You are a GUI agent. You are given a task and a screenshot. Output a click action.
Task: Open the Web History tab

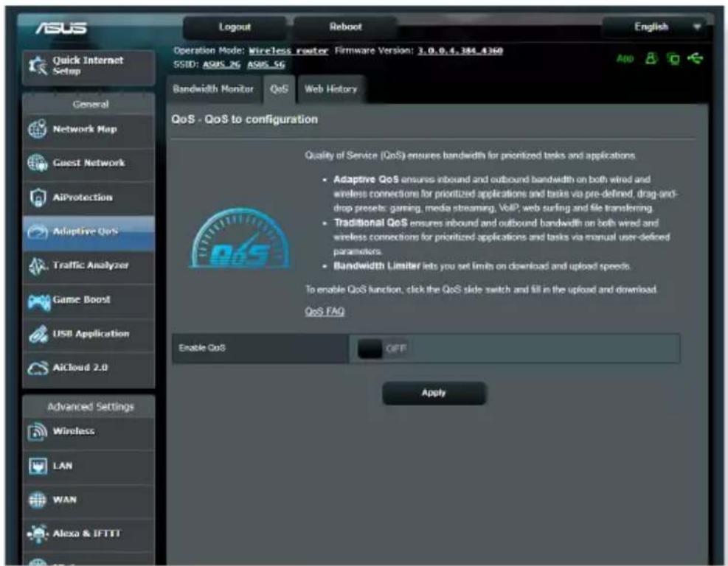(x=331, y=89)
